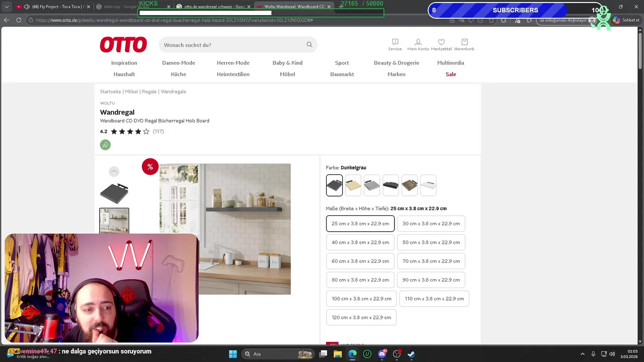Switch to the Fly Project YouTube tab

pyautogui.click(x=52, y=7)
